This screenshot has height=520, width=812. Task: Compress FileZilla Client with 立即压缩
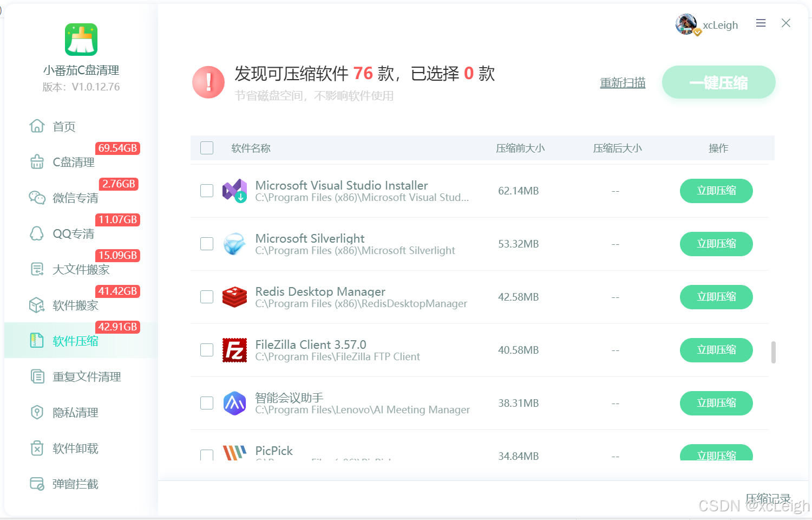[716, 350]
